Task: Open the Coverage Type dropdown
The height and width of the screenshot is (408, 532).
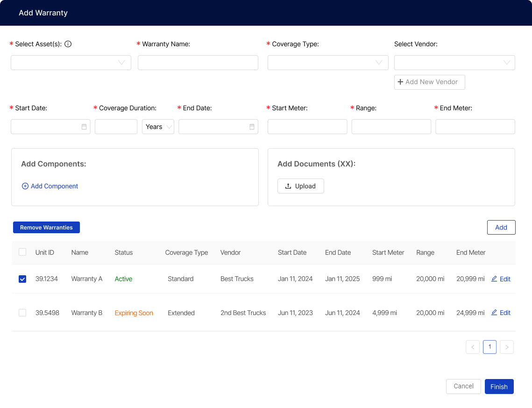Action: point(328,63)
